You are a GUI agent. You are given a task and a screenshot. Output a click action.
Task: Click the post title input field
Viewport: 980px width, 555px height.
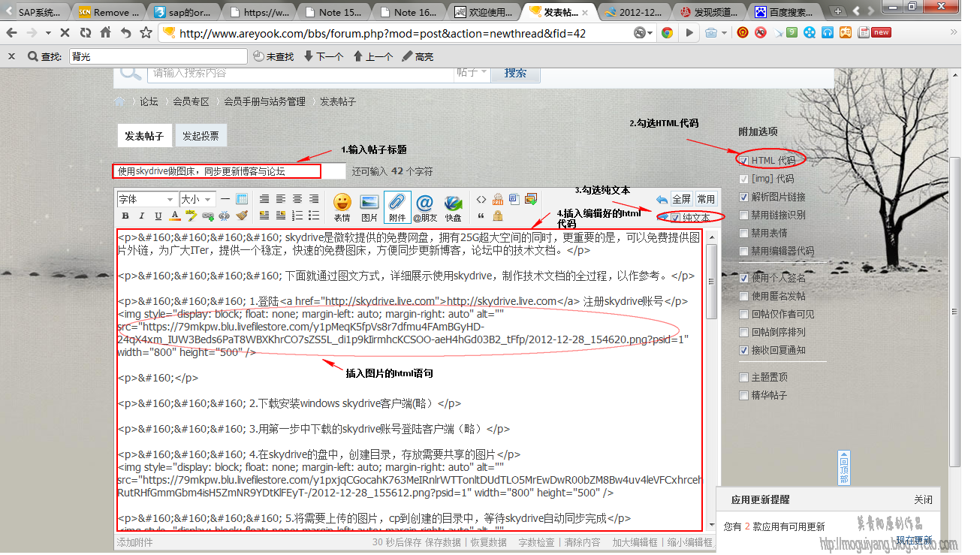click(x=229, y=171)
